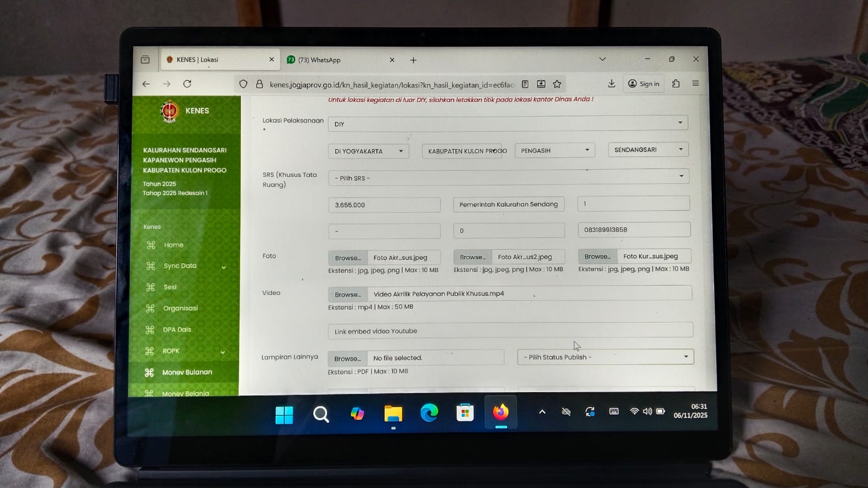The height and width of the screenshot is (488, 868).
Task: Click the Link embed video Youtube field
Action: pos(510,331)
